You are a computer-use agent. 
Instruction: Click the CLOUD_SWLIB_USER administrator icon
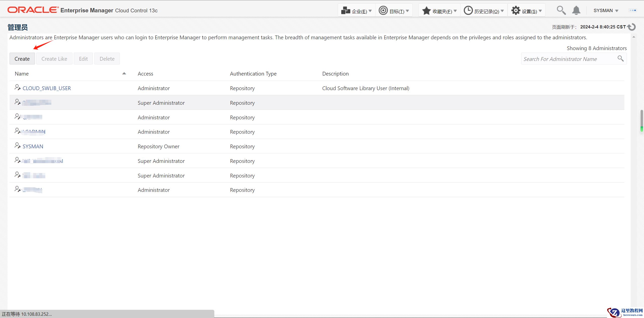click(x=18, y=88)
